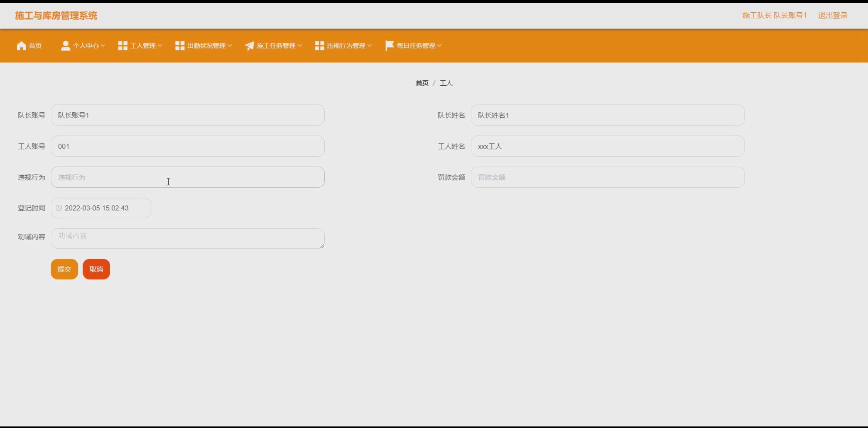
Task: Click the home icon in navbar
Action: coord(22,46)
